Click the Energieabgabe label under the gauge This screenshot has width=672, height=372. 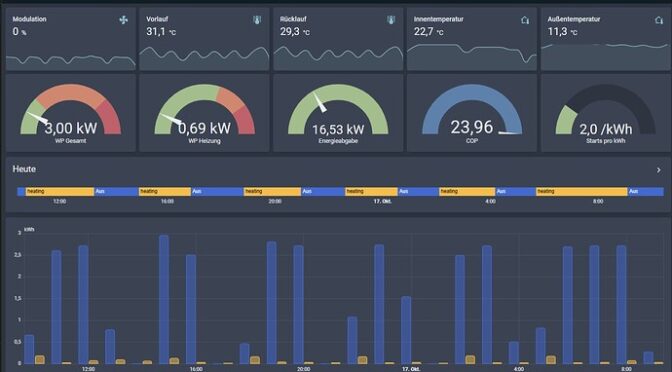point(338,141)
